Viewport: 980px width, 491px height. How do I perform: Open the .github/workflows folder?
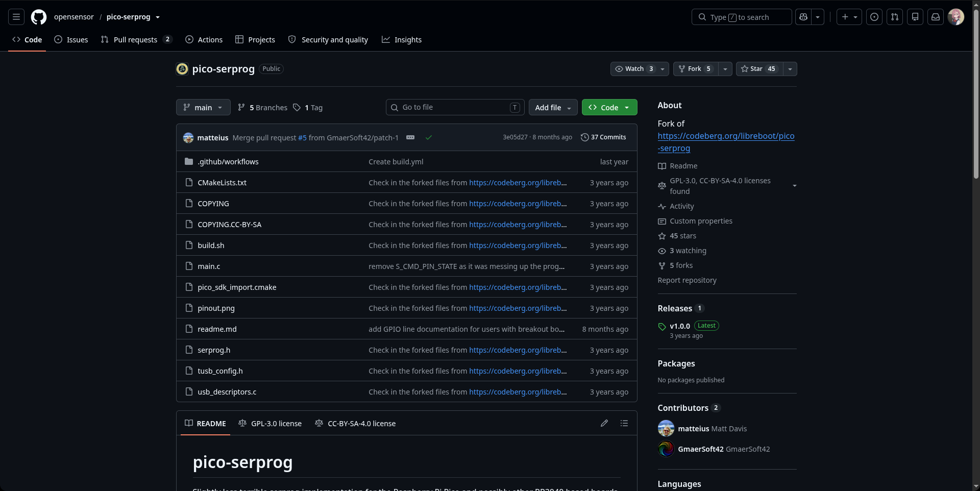click(228, 162)
